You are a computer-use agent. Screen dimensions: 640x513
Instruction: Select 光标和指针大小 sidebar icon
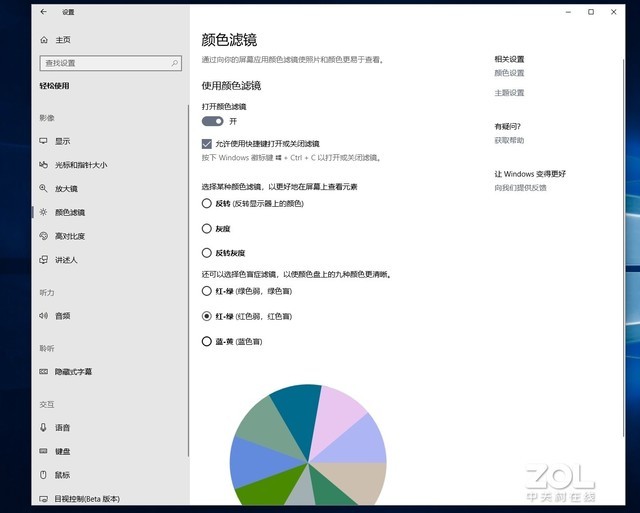[44, 165]
